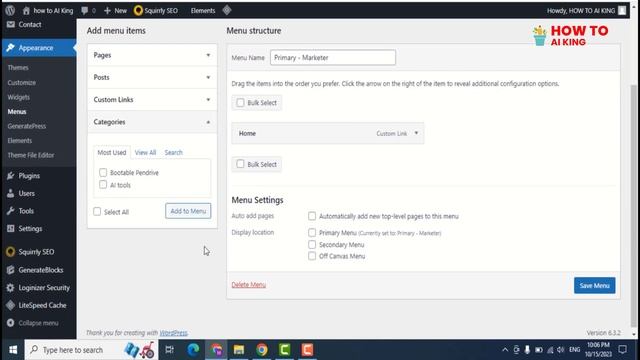Click the taskbar search box
Image resolution: width=640 pixels, height=360 pixels.
tap(91, 350)
